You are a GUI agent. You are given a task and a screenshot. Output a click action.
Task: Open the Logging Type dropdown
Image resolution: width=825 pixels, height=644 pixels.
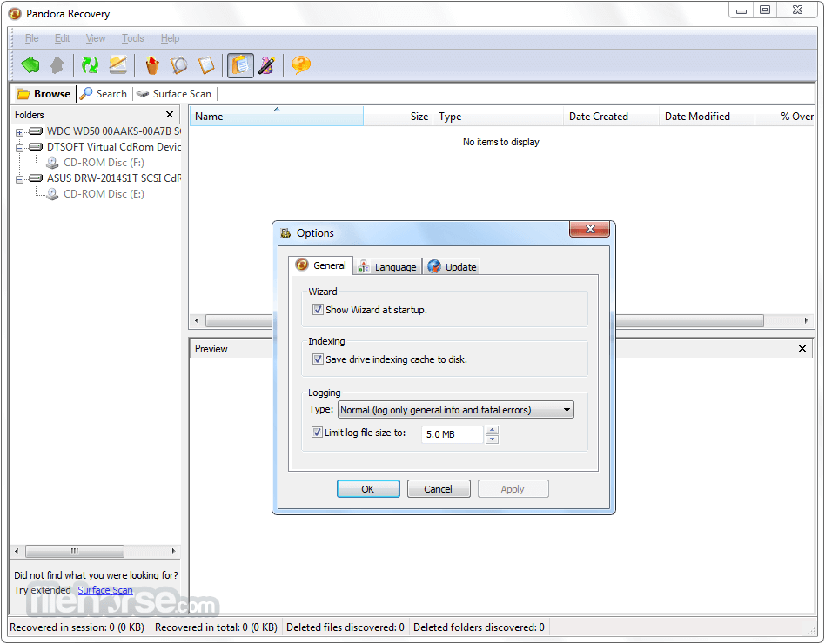(456, 410)
